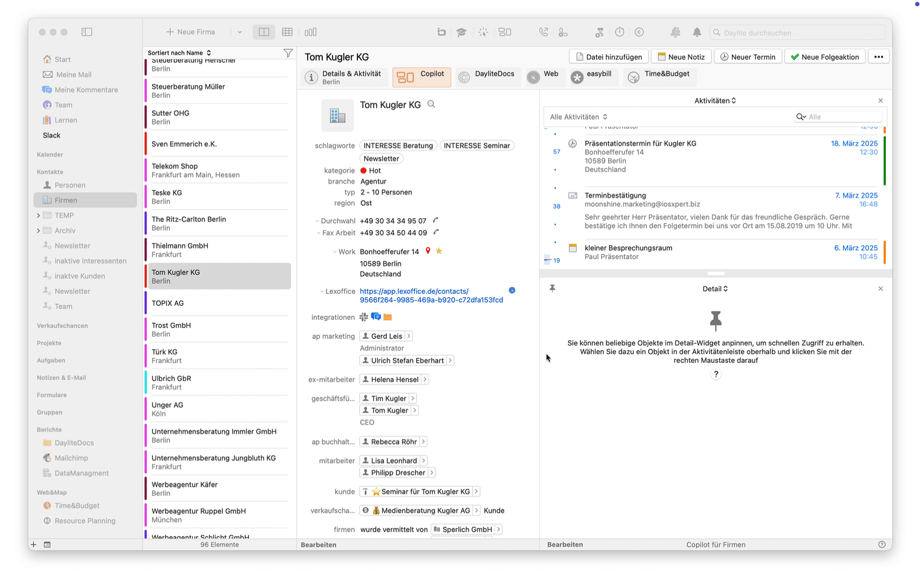
Task: Expand the Archiv folder in sidebar
Action: click(39, 231)
